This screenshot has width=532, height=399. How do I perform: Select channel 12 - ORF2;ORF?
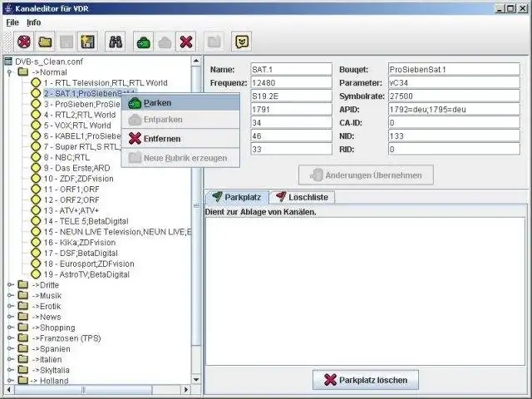tap(71, 199)
